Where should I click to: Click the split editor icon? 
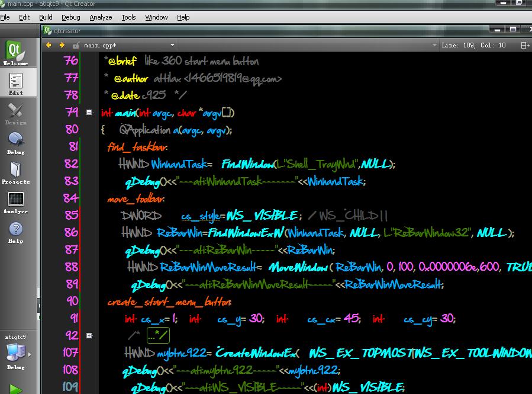coord(525,45)
